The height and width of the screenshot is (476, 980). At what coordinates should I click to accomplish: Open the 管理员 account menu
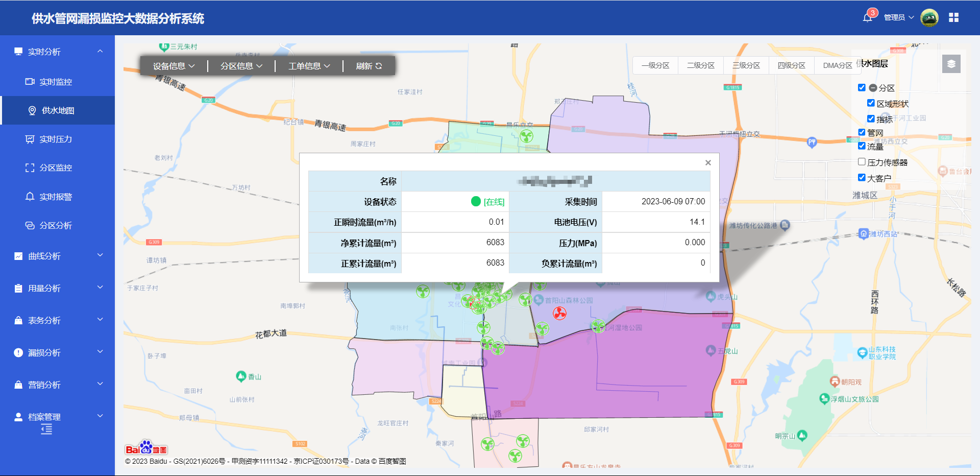click(898, 17)
